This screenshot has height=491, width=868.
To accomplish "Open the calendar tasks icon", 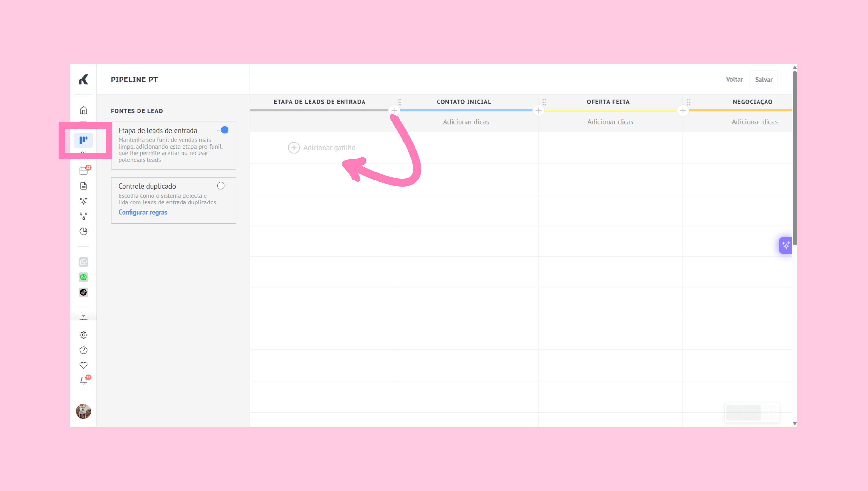I will tap(83, 171).
